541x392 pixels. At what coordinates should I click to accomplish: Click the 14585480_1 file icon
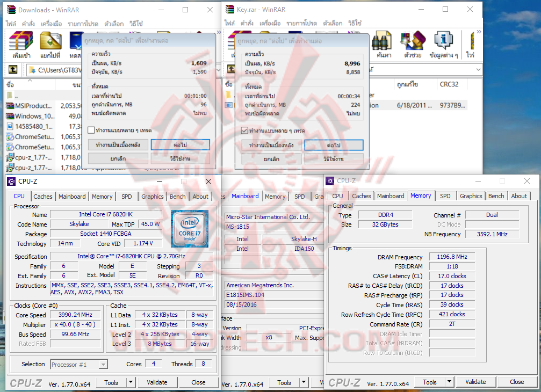point(10,127)
